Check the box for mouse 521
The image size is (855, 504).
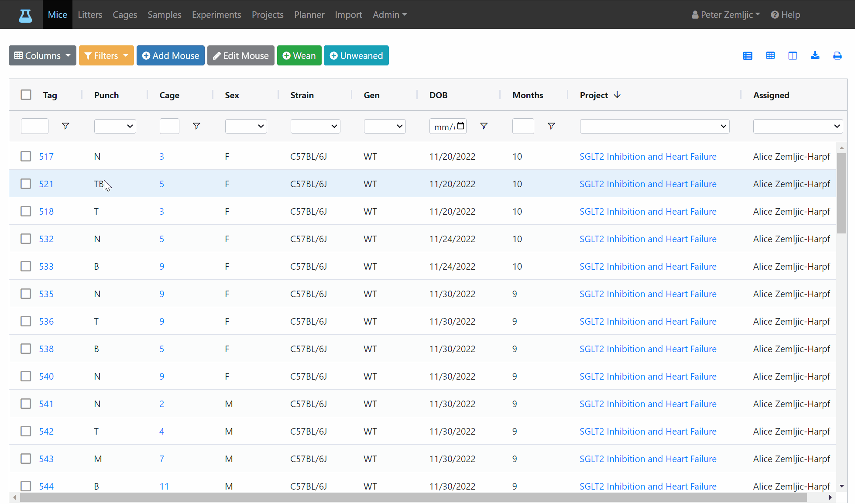click(26, 184)
